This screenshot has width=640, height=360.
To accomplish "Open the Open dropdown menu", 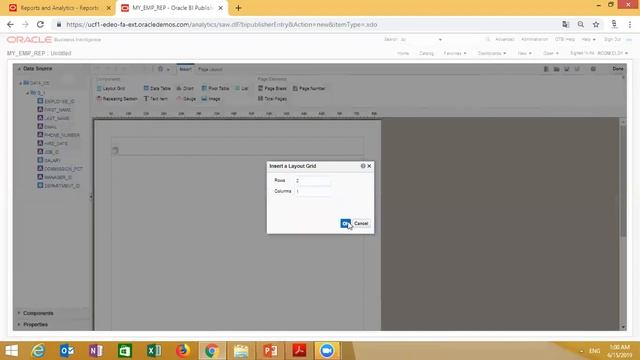I will coord(551,53).
